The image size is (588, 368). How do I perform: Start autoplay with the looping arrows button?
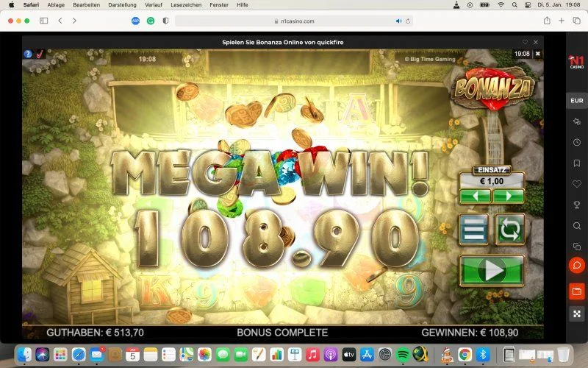tap(509, 229)
